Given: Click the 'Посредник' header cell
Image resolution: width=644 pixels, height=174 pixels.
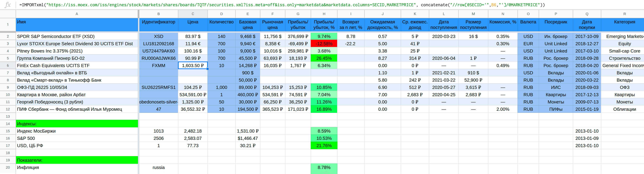Looking at the screenshot, I should coord(556,25).
